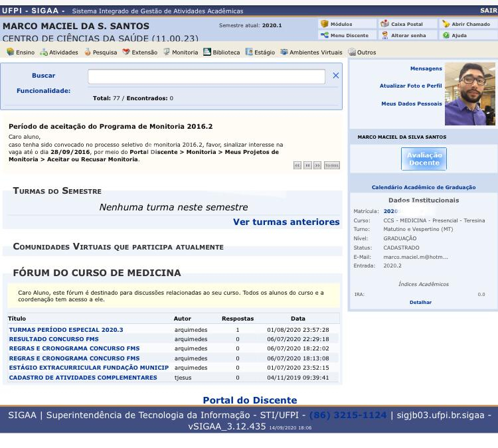Open the Módulos icon

click(324, 24)
